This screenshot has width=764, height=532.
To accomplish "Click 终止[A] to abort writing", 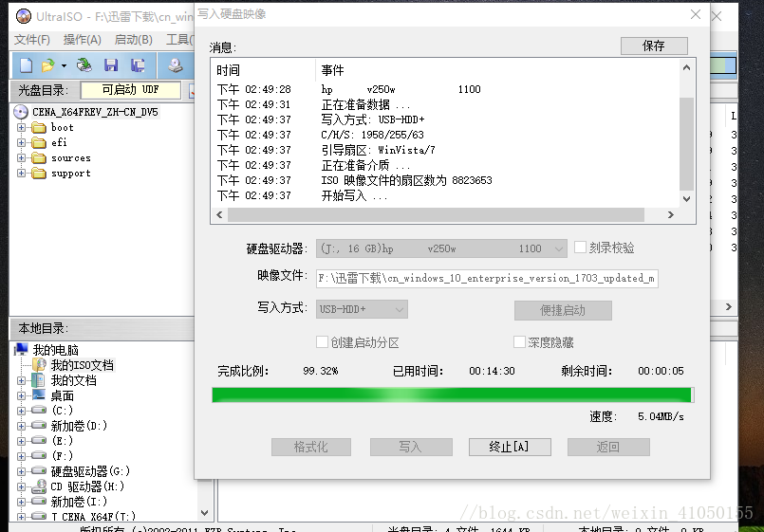I will tap(510, 447).
